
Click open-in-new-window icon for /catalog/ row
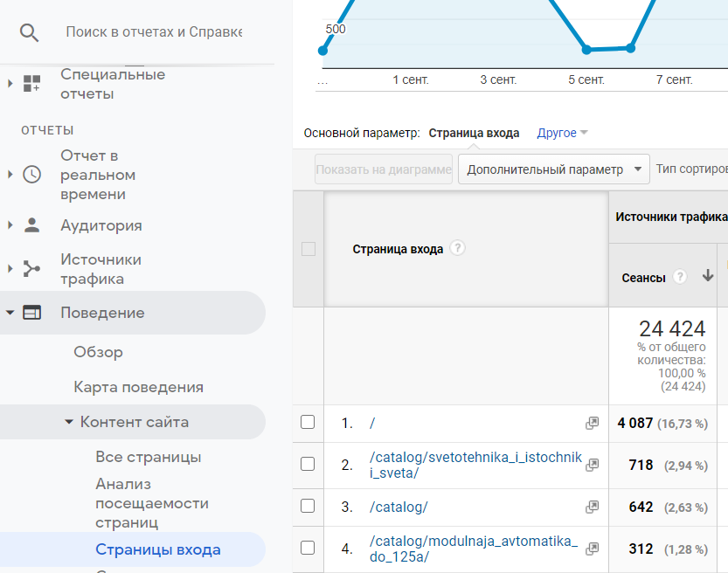(592, 507)
